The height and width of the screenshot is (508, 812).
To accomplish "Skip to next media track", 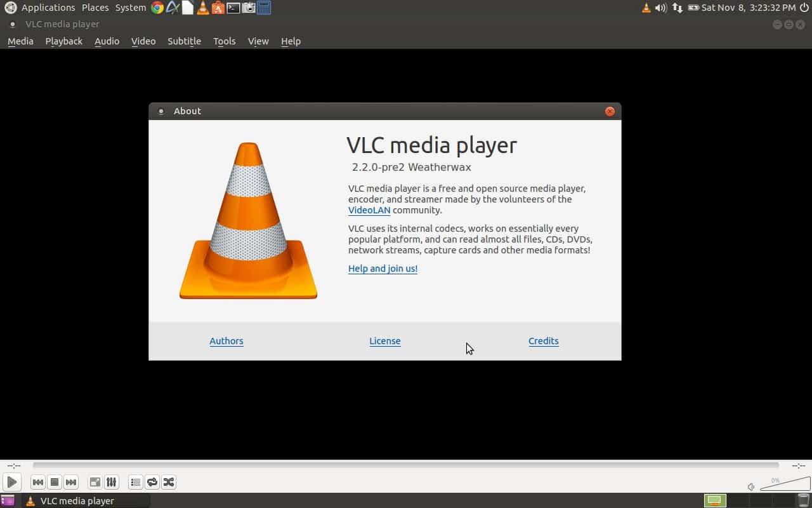I will (71, 482).
